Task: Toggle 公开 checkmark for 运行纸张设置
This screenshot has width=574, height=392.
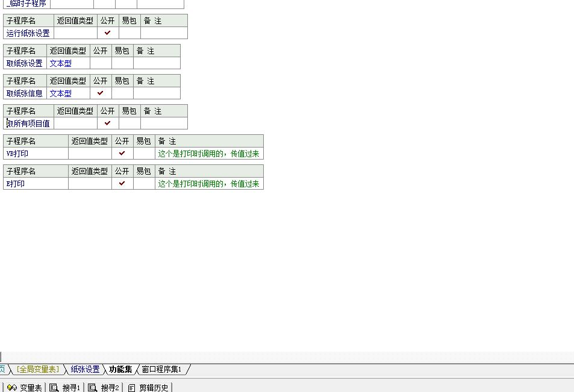Action: click(108, 33)
